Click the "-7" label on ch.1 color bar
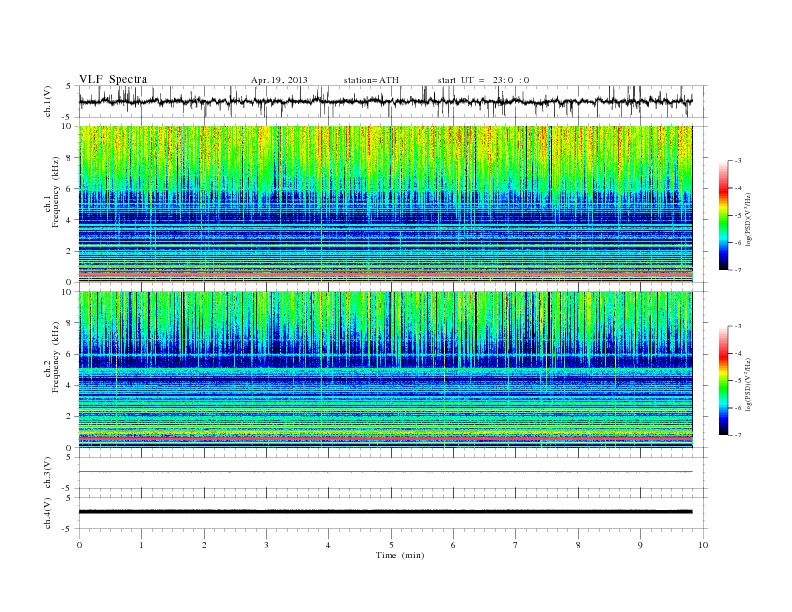Viewport: 792px width, 612px height. click(738, 270)
